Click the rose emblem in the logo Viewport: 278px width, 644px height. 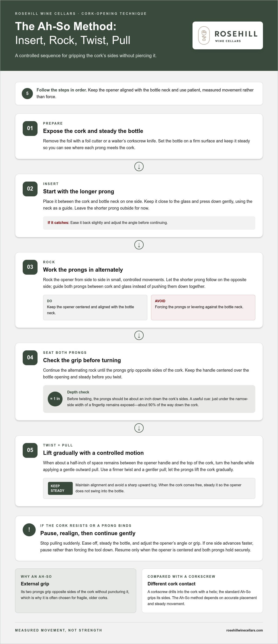pos(204,35)
